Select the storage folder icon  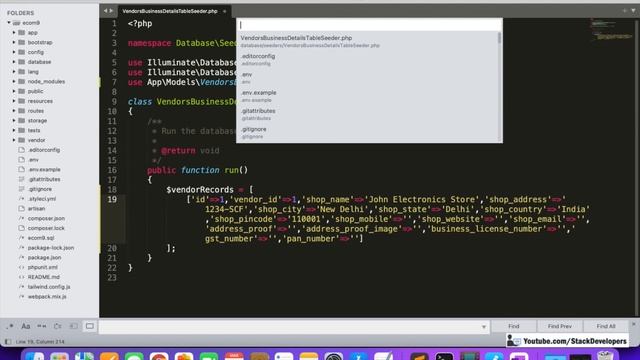coord(22,120)
